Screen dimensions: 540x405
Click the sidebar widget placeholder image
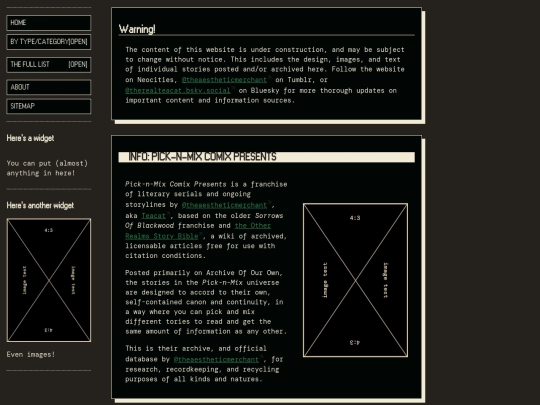49,280
